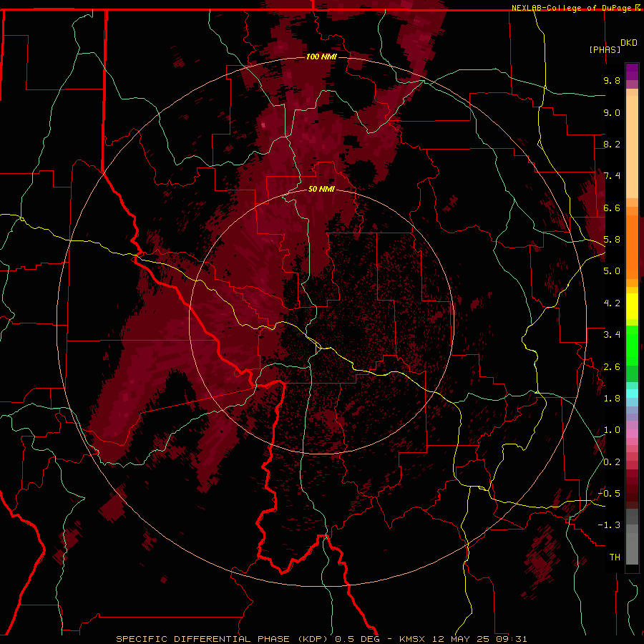Image resolution: width=644 pixels, height=644 pixels.
Task: Click the -0.5 legend value
Action: pos(609,494)
